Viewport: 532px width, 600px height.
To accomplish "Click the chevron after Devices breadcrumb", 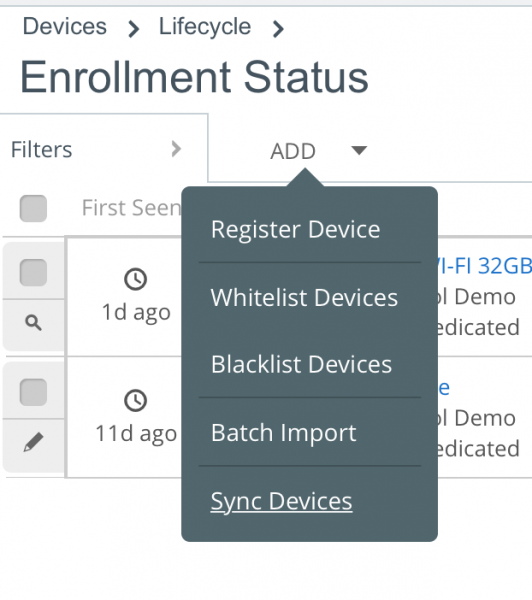I will [133, 29].
